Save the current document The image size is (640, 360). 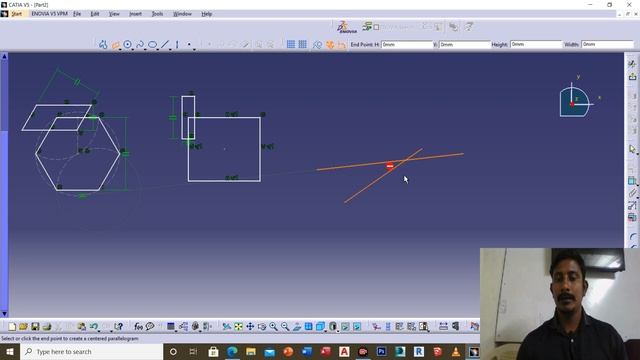tap(35, 327)
